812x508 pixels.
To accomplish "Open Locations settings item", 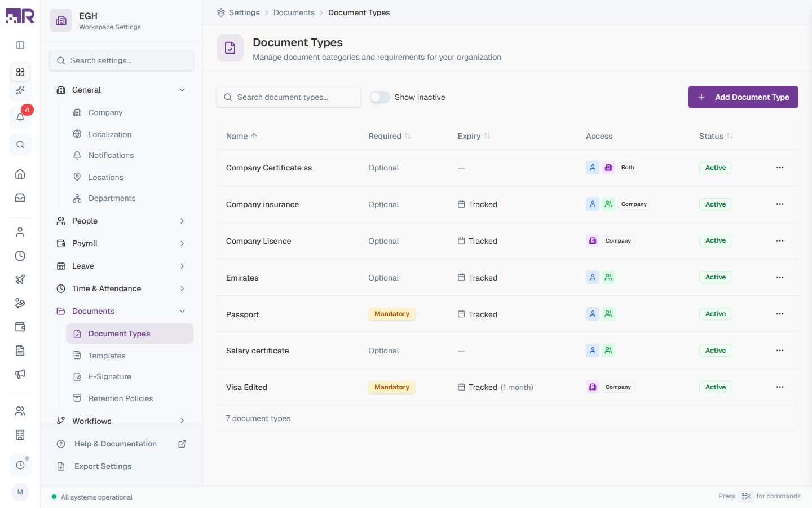I will tap(130, 177).
